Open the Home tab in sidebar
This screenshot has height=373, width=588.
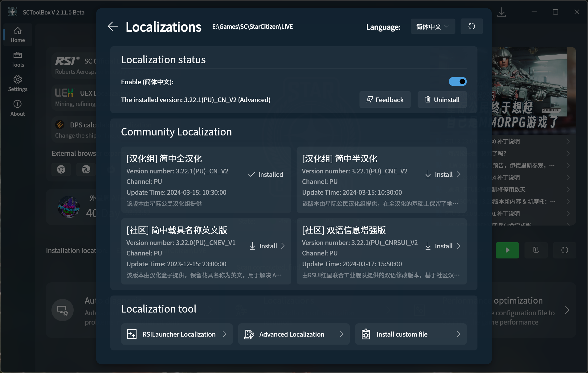pos(18,35)
